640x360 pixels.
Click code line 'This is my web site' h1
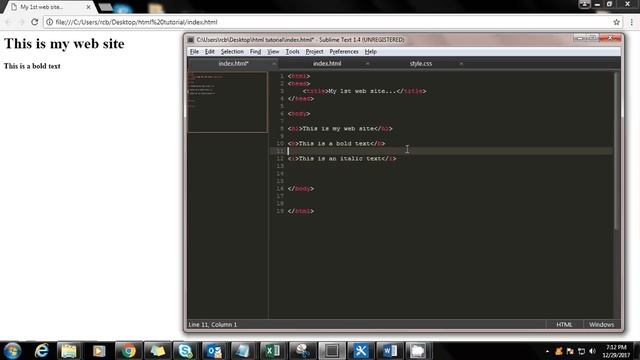click(x=340, y=129)
